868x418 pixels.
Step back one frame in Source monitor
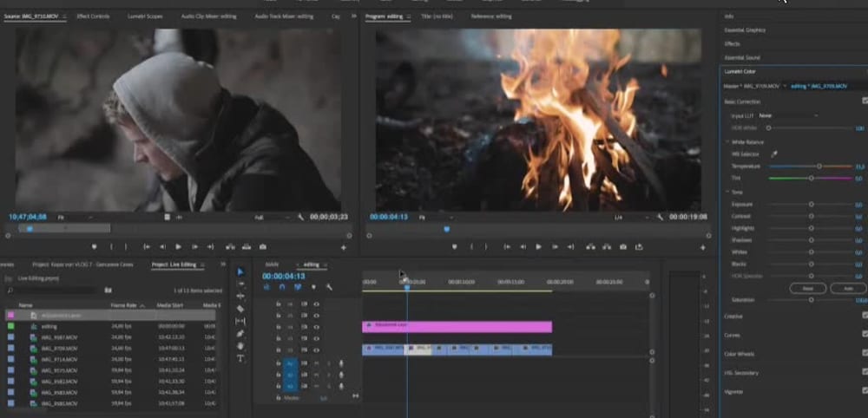pyautogui.click(x=162, y=246)
